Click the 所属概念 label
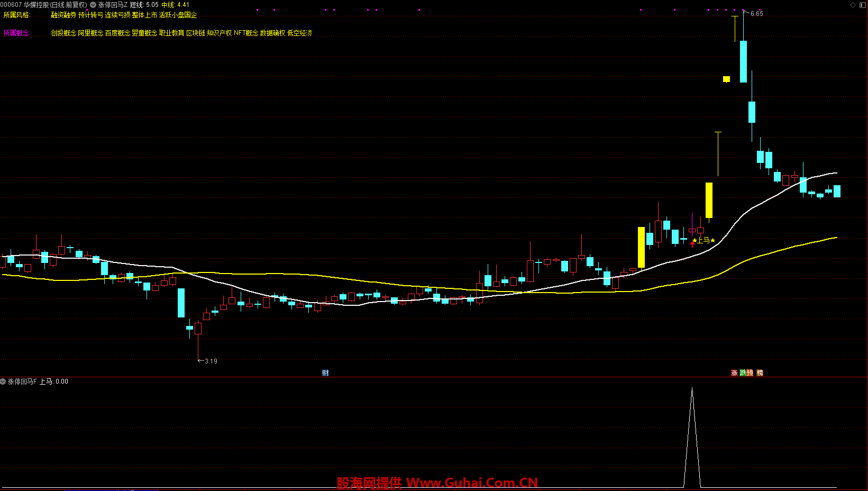The image size is (868, 491). click(x=17, y=33)
